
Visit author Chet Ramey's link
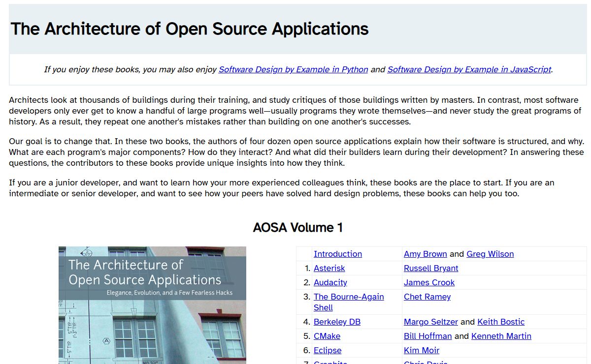[x=427, y=297]
